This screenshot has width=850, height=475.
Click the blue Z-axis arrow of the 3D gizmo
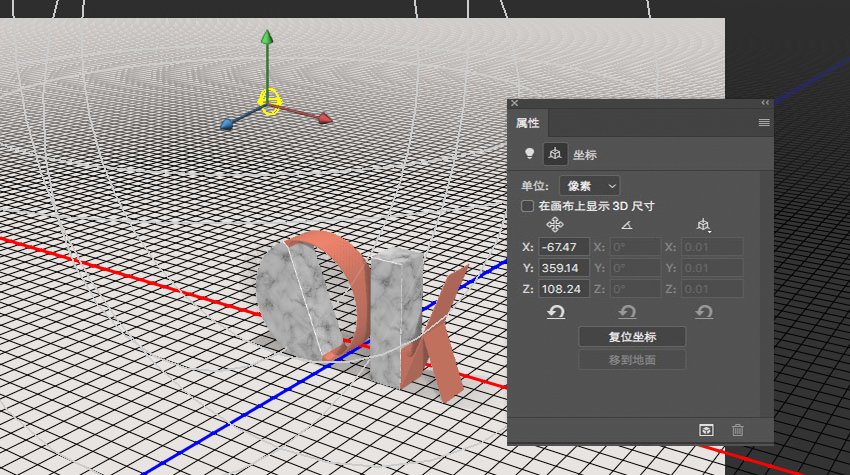point(227,124)
